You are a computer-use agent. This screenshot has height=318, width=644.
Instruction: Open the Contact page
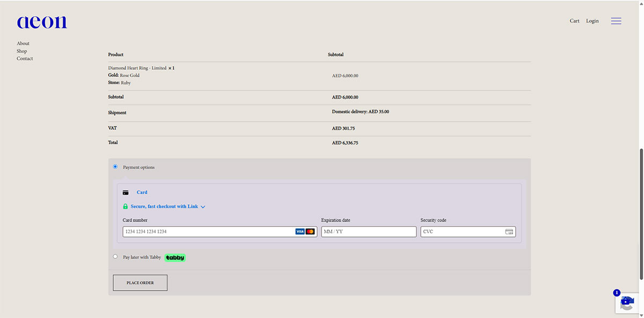[25, 58]
